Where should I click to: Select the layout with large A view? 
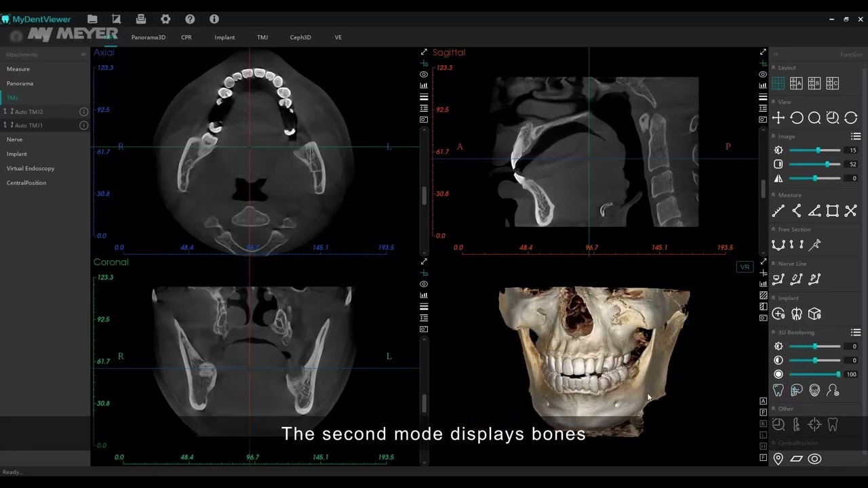(796, 83)
